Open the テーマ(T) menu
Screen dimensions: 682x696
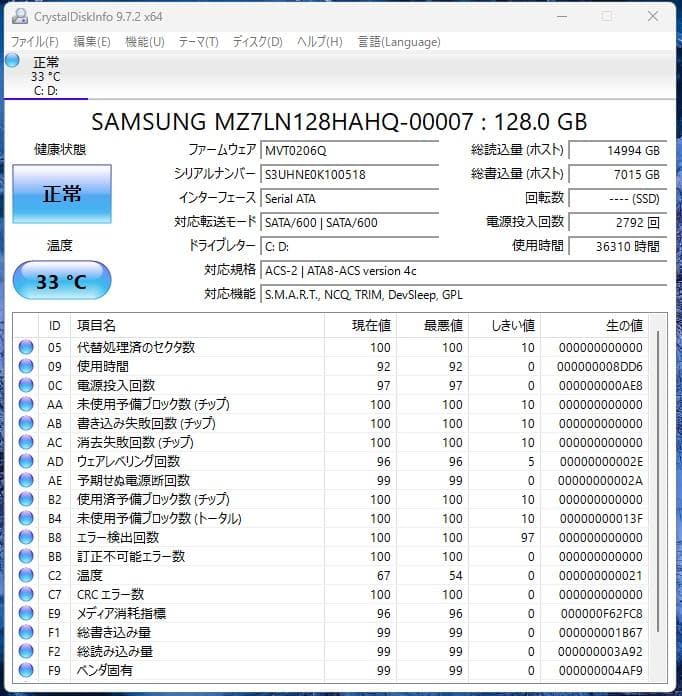click(198, 42)
